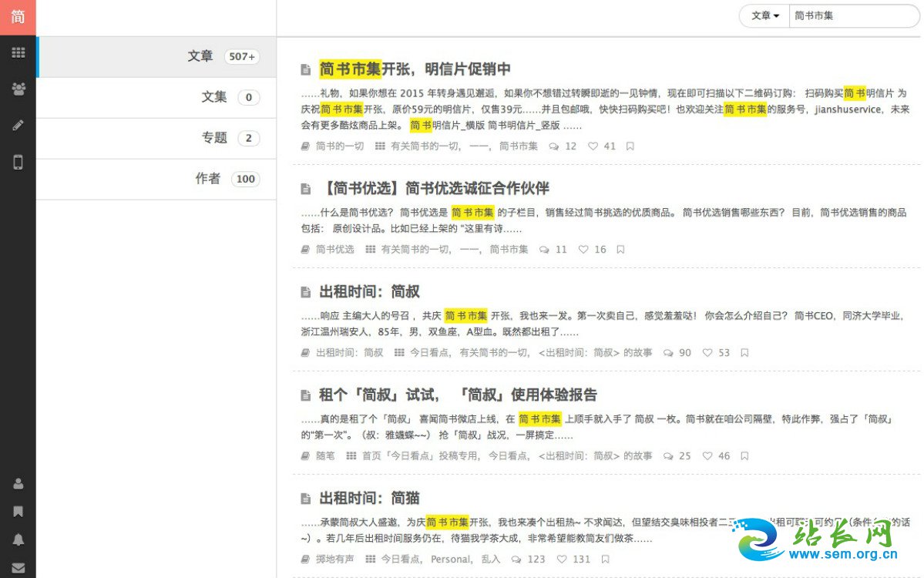Viewport: 924px width, 578px height.
Task: Click the search field containing 简书市集
Action: click(x=854, y=16)
